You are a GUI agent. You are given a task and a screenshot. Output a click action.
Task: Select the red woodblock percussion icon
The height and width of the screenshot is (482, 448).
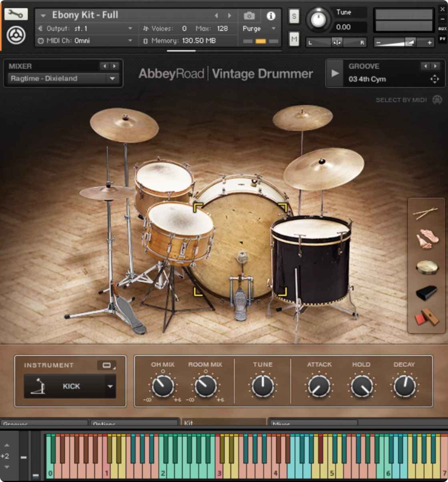pyautogui.click(x=426, y=318)
